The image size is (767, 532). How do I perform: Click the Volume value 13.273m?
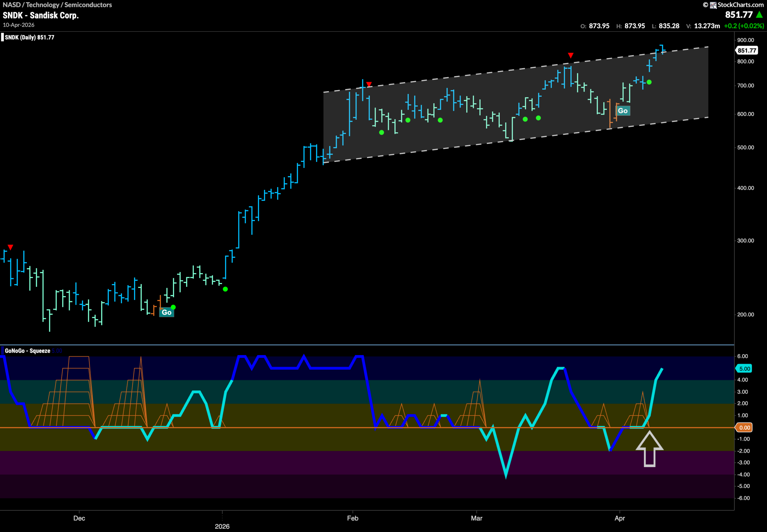[707, 26]
